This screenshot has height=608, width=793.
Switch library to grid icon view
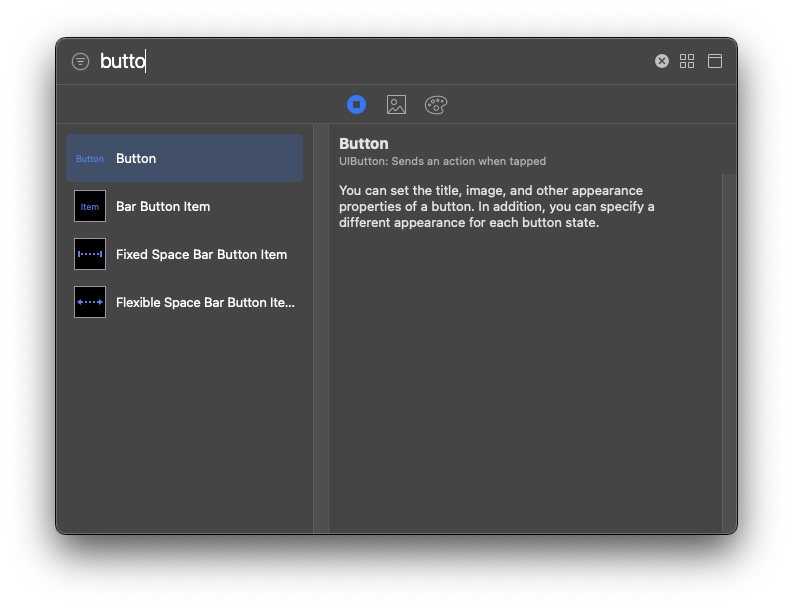tap(687, 61)
